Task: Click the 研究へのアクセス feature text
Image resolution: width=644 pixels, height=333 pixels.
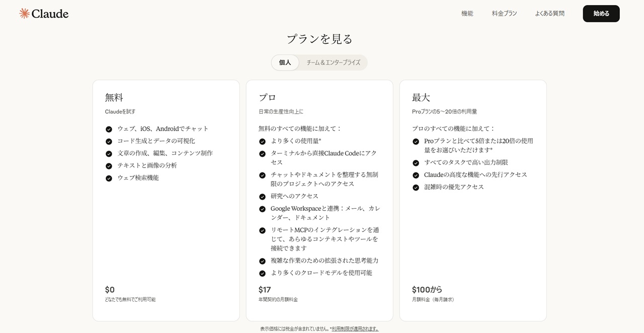Action: (294, 196)
